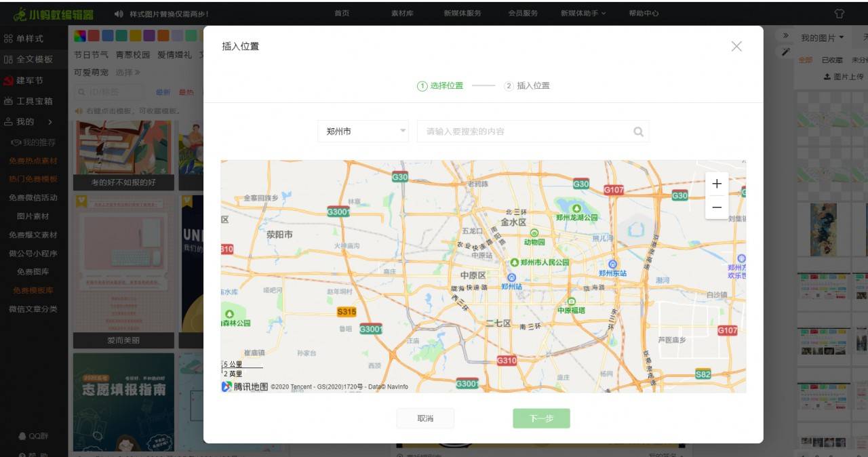
Task: Expand the 选择 category chevron
Action: coord(127,73)
